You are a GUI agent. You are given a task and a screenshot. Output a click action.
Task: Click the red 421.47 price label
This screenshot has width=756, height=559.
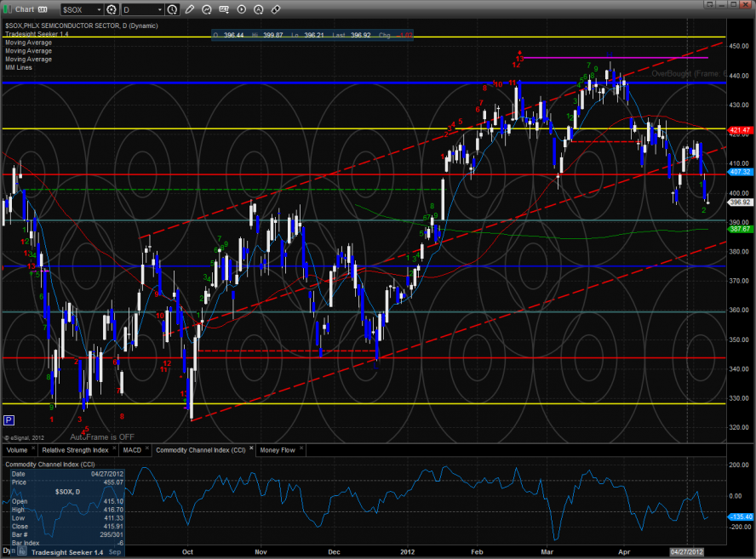(x=739, y=130)
